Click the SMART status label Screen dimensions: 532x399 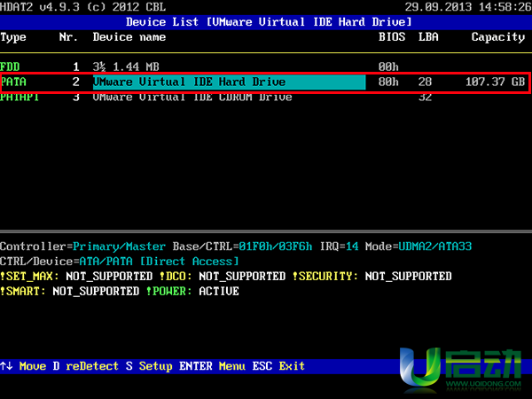click(23, 291)
